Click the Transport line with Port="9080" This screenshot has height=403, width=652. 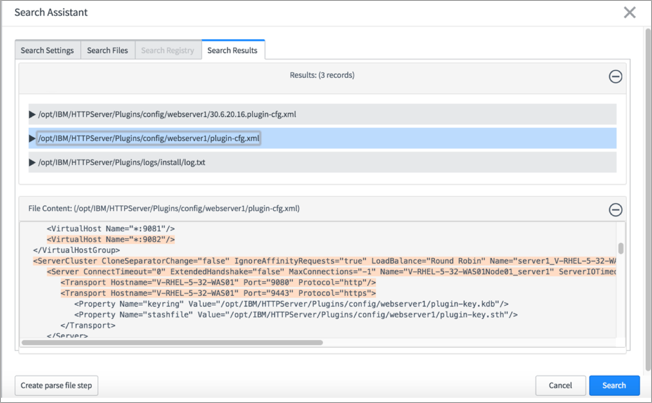click(x=218, y=283)
